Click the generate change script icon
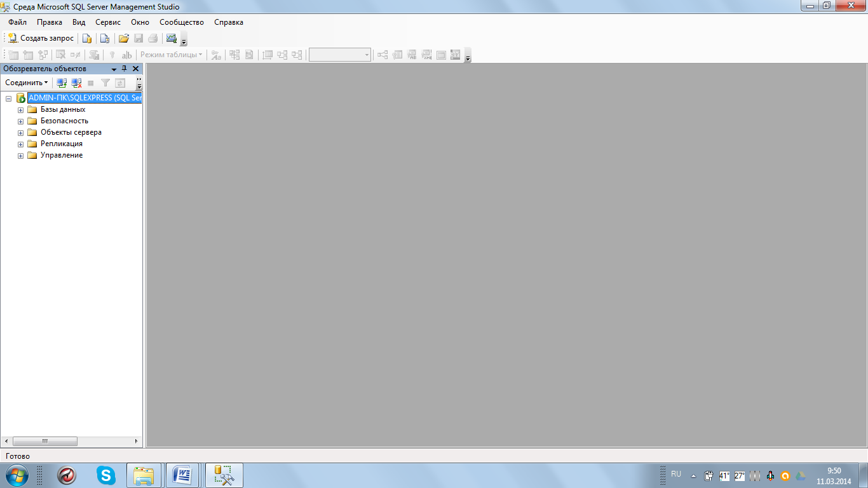868x488 pixels. click(x=94, y=55)
